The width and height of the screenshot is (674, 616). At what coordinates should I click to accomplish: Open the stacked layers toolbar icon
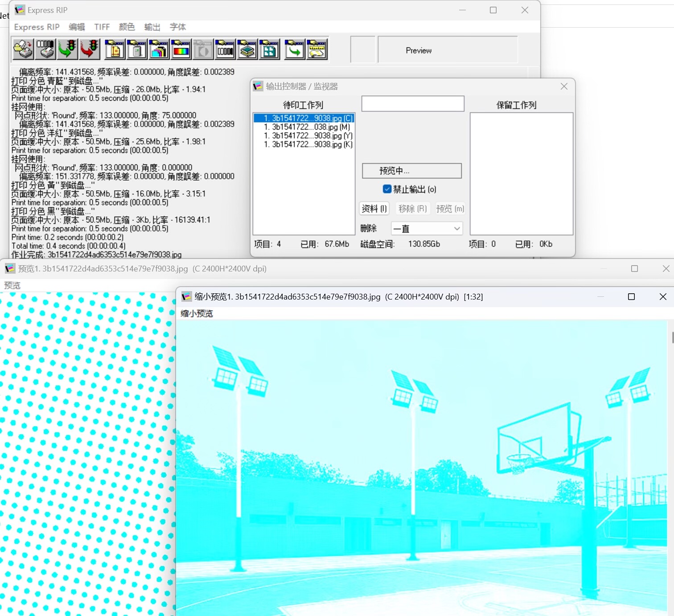click(x=247, y=49)
